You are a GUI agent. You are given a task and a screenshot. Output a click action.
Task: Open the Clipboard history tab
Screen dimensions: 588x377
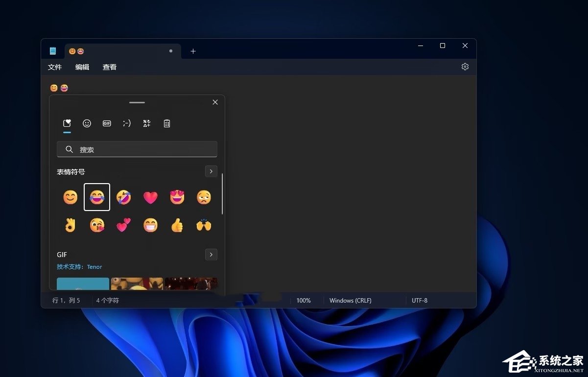167,123
